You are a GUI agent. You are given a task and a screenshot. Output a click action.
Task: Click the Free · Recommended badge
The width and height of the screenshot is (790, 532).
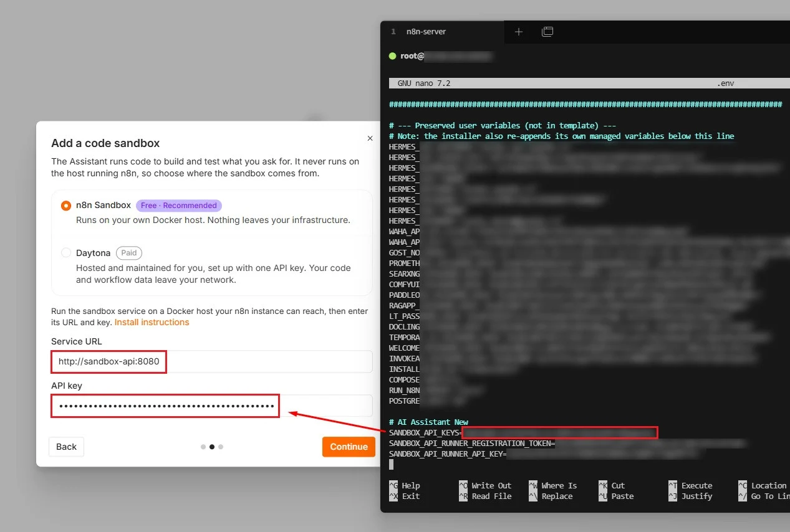(x=179, y=206)
